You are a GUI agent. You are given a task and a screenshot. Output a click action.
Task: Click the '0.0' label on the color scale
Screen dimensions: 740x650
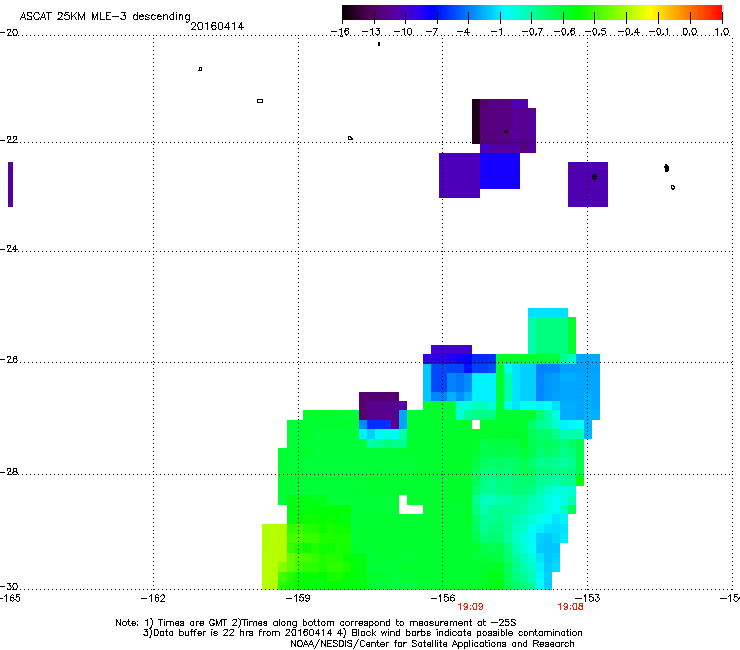point(690,32)
